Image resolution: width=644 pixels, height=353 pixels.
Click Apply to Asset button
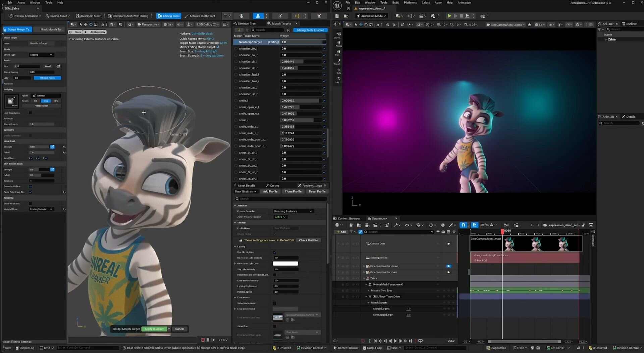point(154,329)
